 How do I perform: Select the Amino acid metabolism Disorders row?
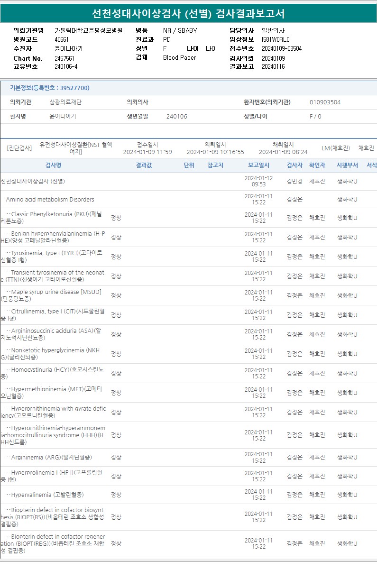[189, 199]
